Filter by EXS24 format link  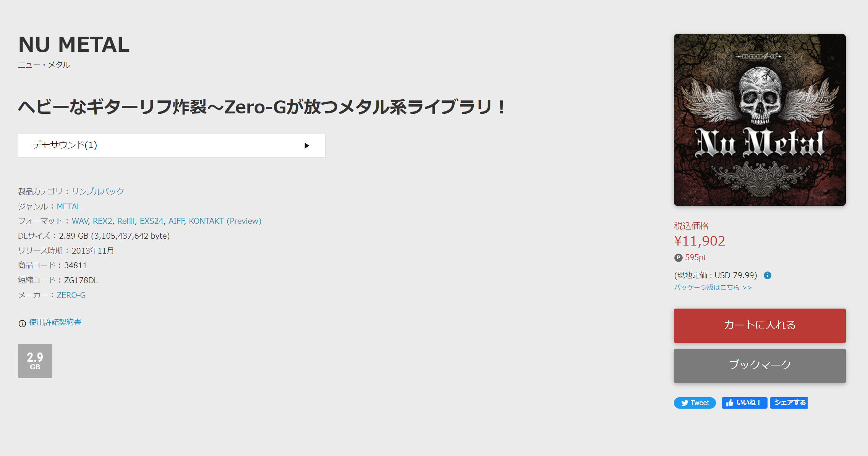coord(151,221)
